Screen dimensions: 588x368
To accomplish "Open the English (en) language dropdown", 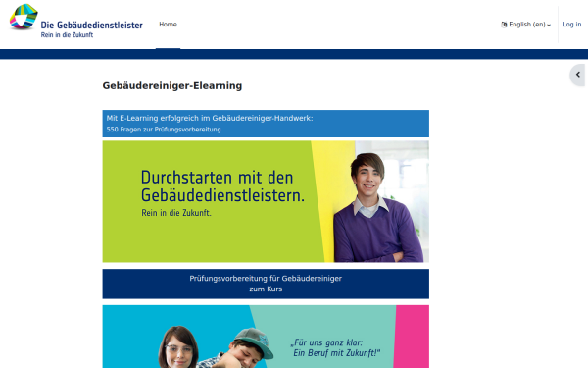I will [525, 25].
